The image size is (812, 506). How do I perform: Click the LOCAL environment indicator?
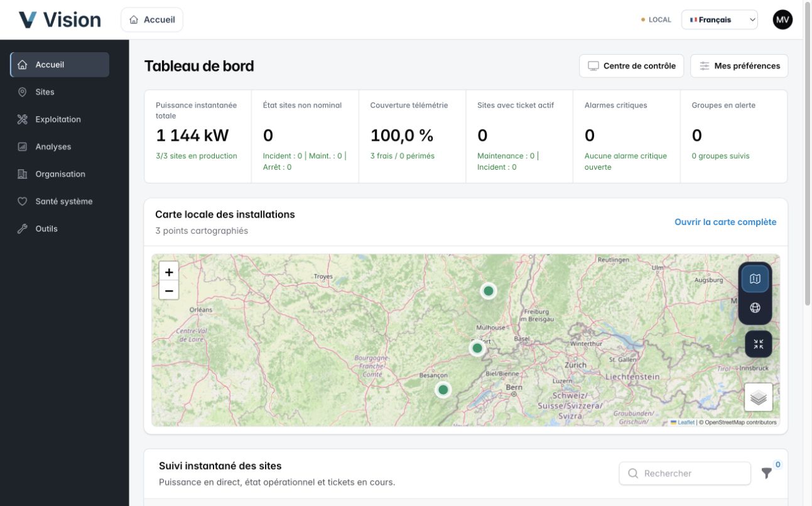pyautogui.click(x=656, y=19)
